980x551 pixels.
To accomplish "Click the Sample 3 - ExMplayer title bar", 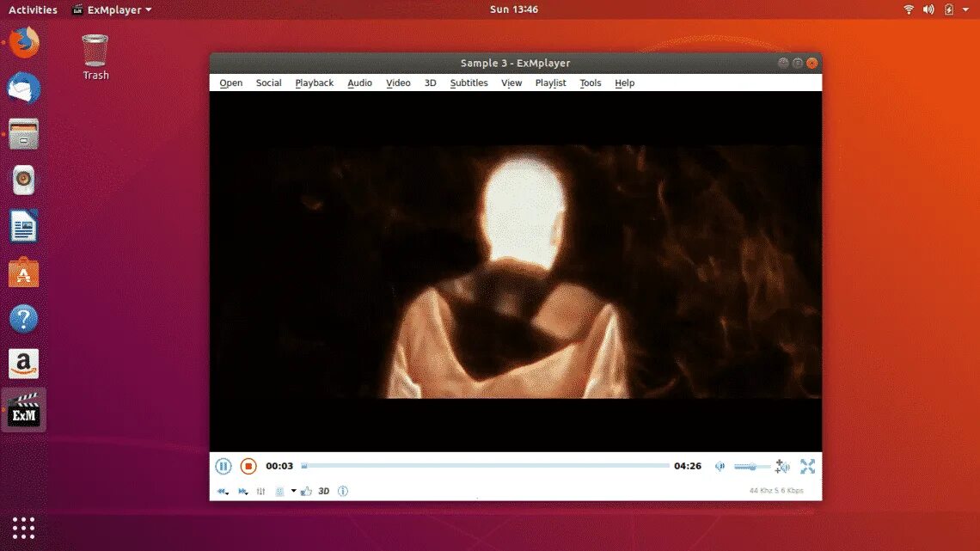I will (516, 63).
